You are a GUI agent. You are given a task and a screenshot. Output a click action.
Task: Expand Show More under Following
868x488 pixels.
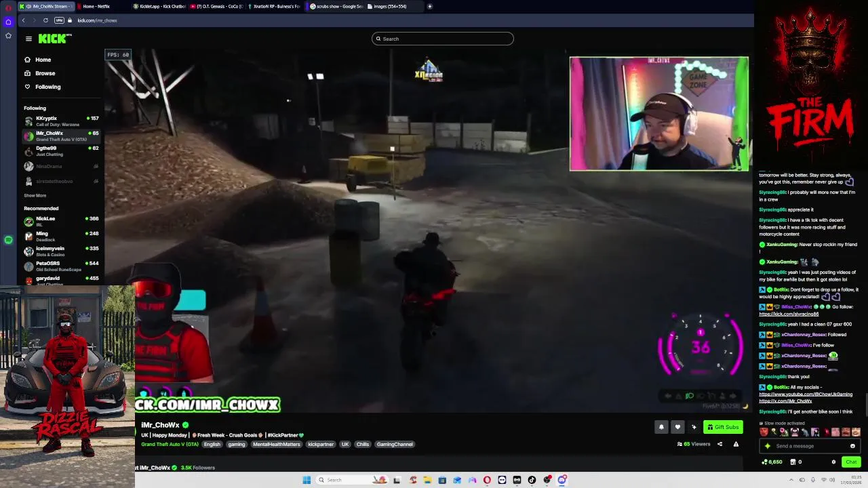pyautogui.click(x=35, y=195)
